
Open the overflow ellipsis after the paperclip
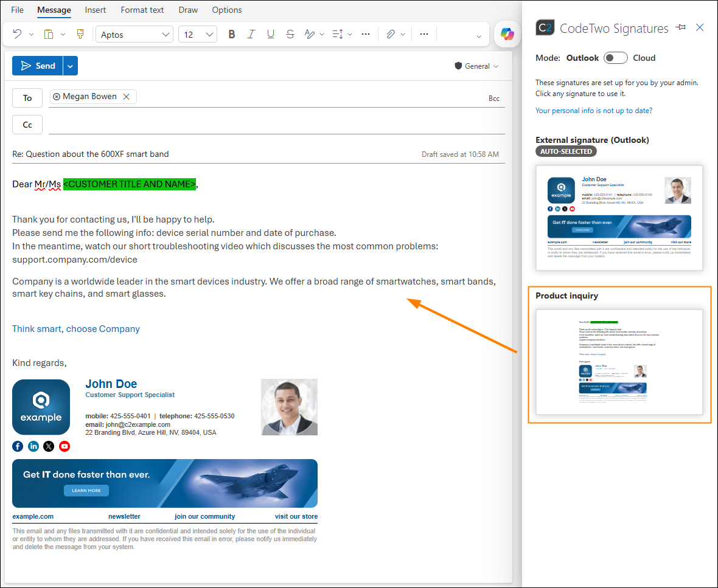424,34
